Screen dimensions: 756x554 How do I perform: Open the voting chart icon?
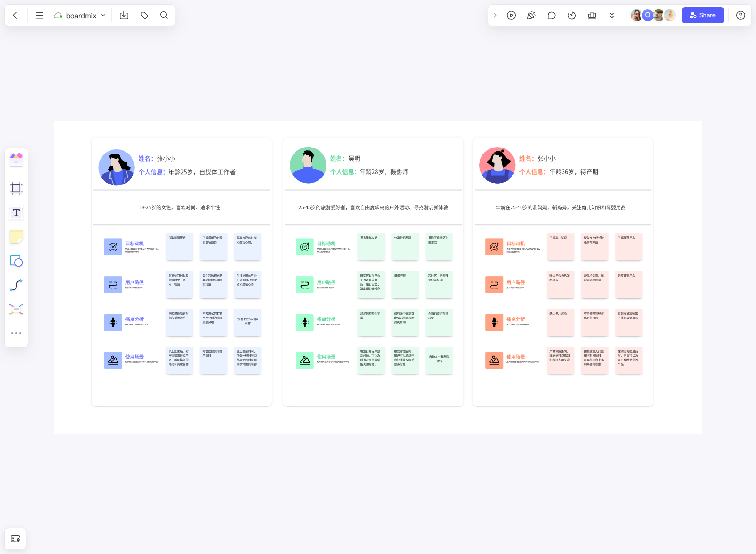(592, 15)
